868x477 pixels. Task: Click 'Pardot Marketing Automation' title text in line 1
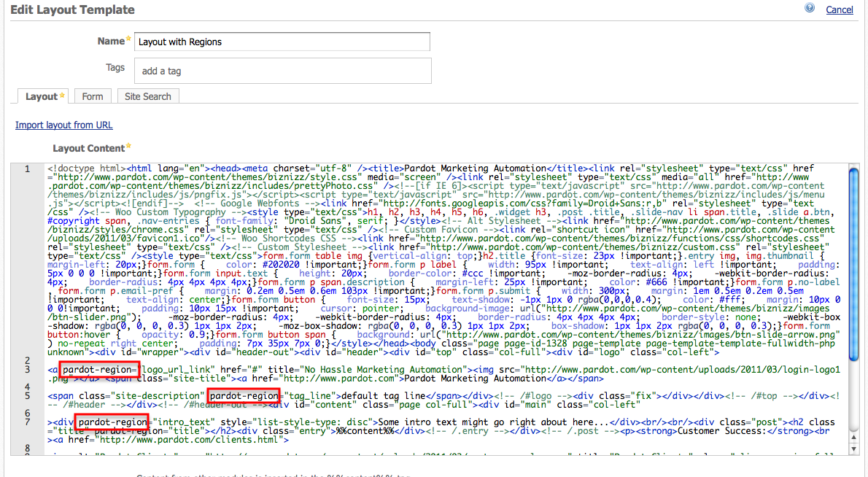pyautogui.click(x=476, y=168)
